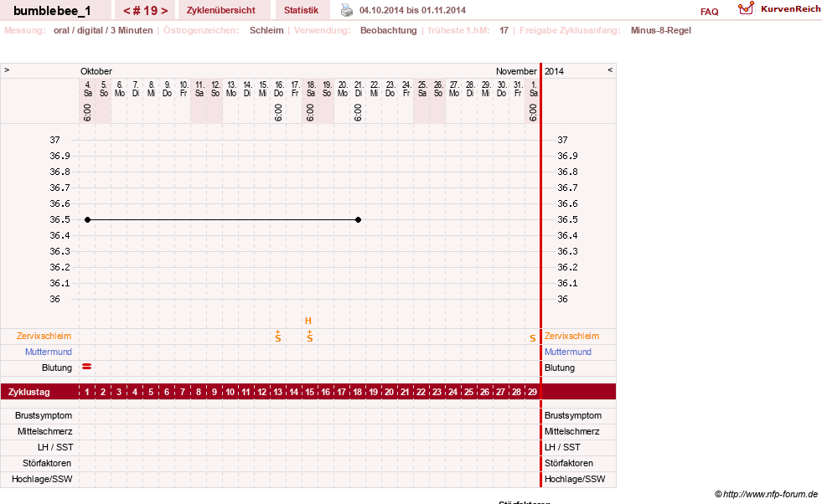This screenshot has height=504, width=822.
Task: Click the right Brustsymptom row label
Action: (x=573, y=415)
